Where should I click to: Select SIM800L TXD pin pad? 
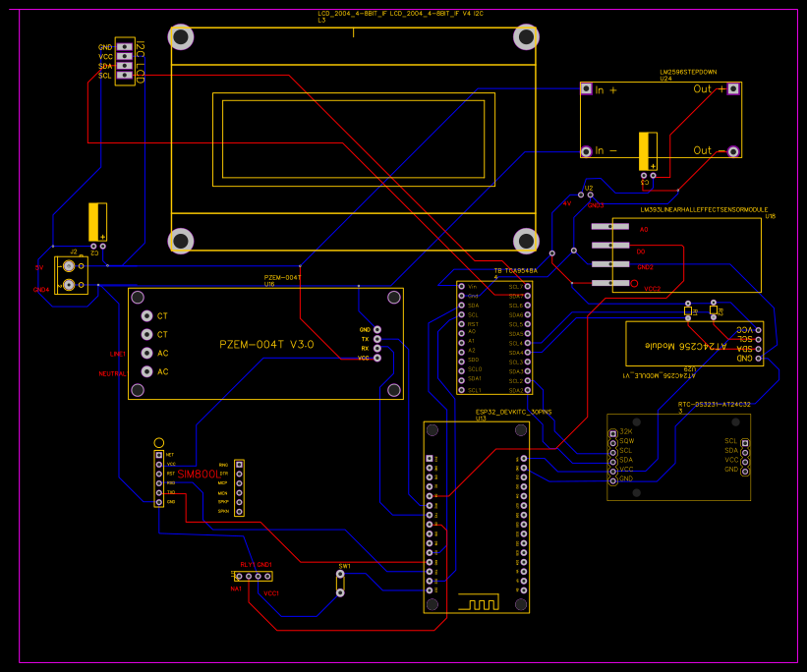(x=159, y=492)
